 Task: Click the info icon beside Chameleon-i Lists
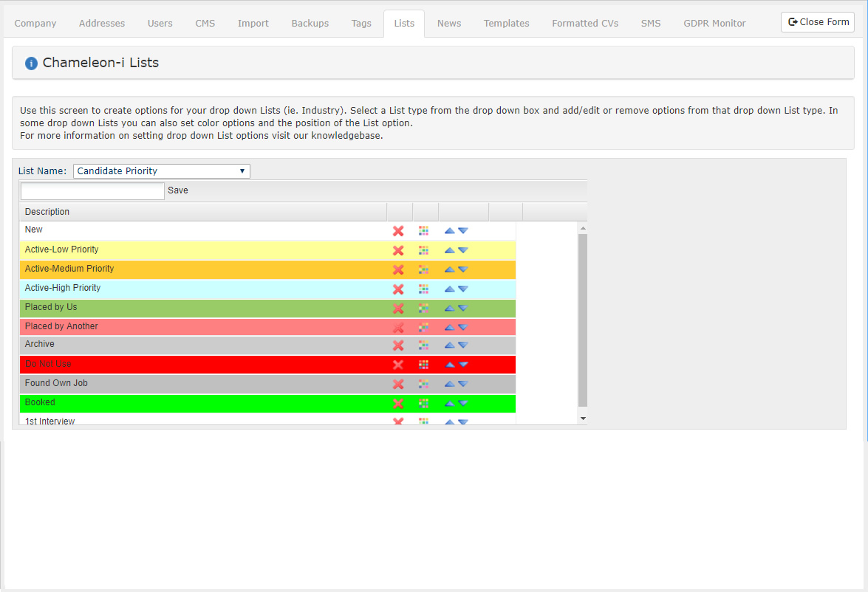pyautogui.click(x=32, y=63)
